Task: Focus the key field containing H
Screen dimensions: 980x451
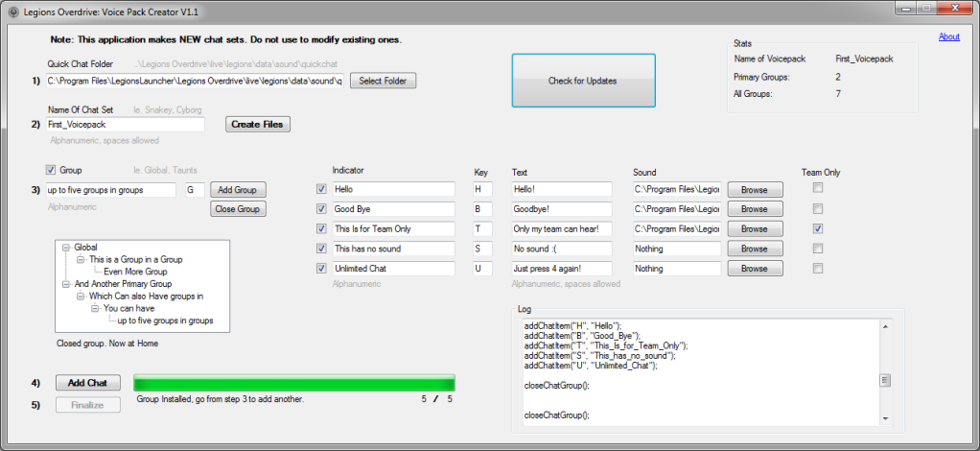Action: [482, 189]
